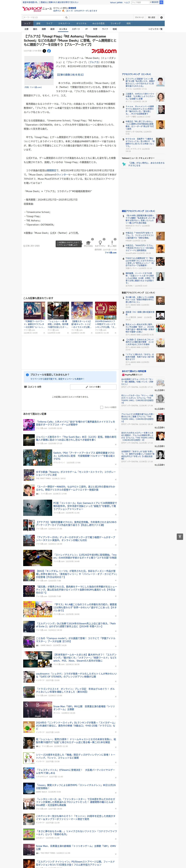This screenshot has width=186, height=868.
Task: Select the 経済 category
Action: [53, 29]
